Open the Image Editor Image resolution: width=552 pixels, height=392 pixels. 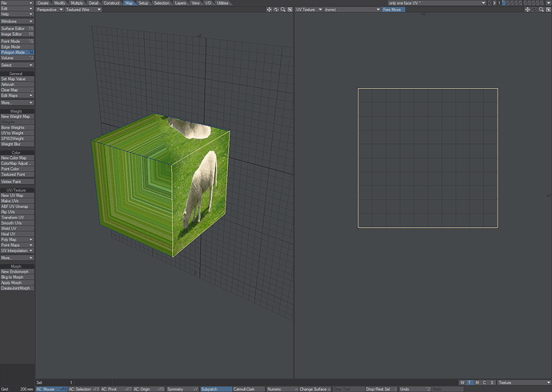tap(17, 34)
